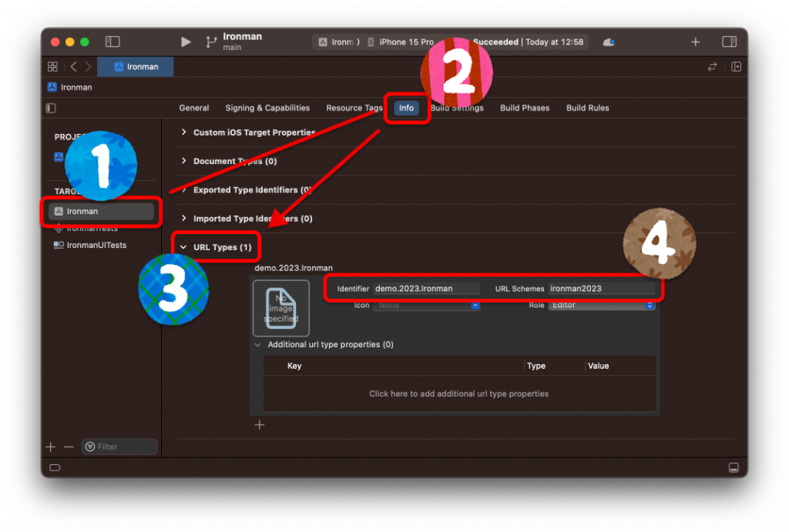
Task: Select the Ironman target
Action: tap(101, 211)
